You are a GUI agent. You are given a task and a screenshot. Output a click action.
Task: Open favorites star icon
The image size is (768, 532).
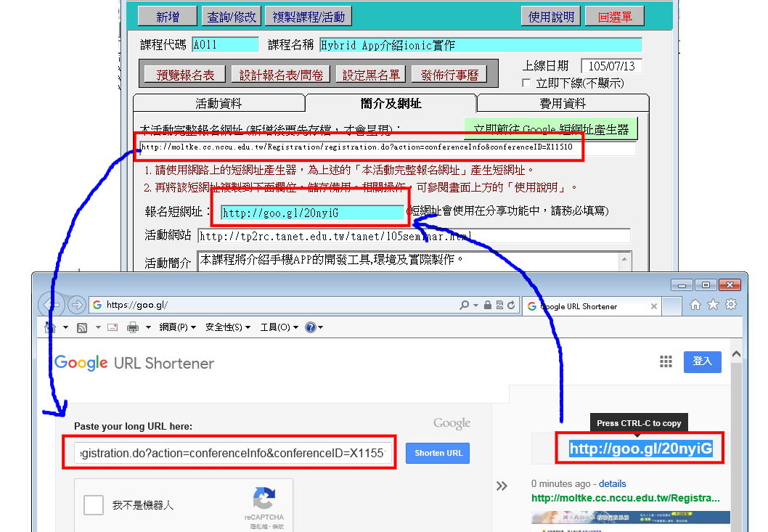[713, 305]
